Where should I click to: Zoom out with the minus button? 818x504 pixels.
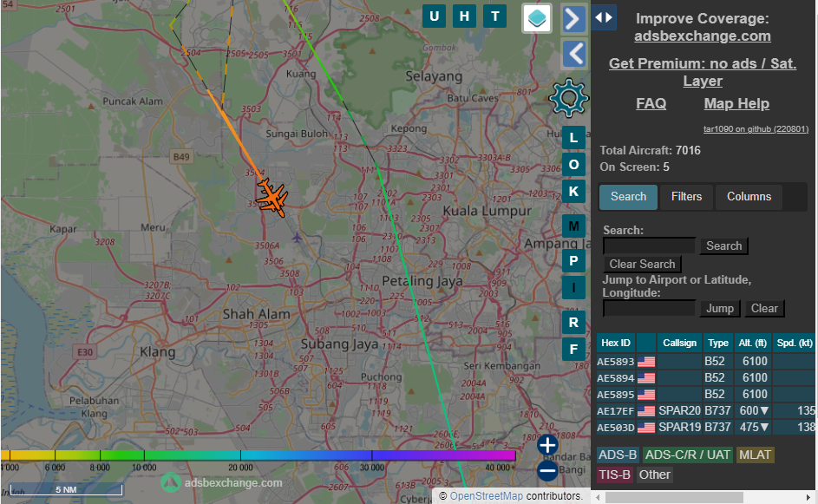click(x=547, y=471)
